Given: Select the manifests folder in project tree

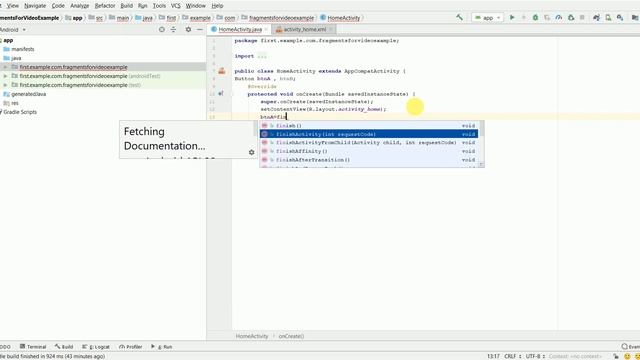Looking at the screenshot, I should pos(19,49).
